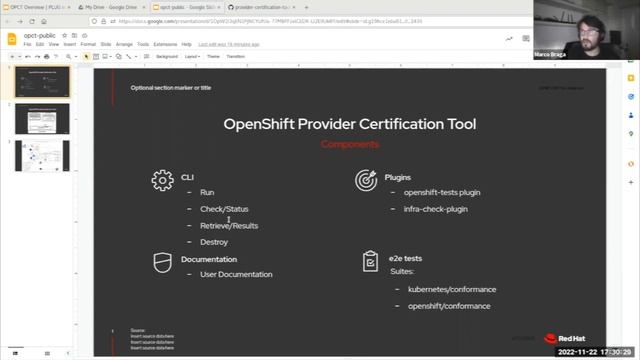The width and height of the screenshot is (640, 360).
Task: Open the Extensions menu
Action: (165, 44)
